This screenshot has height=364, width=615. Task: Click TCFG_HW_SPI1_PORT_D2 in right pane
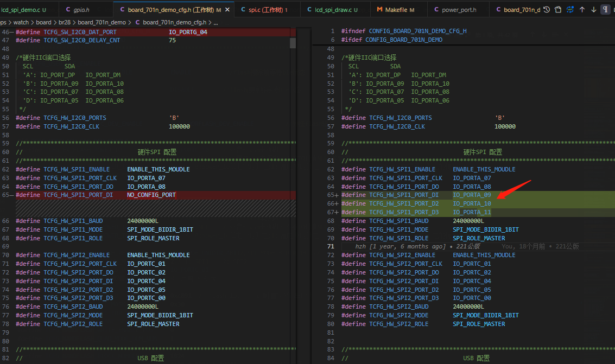(404, 204)
